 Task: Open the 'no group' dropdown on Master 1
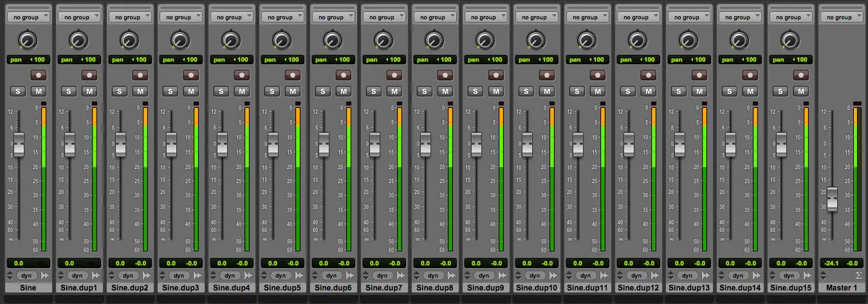click(841, 17)
